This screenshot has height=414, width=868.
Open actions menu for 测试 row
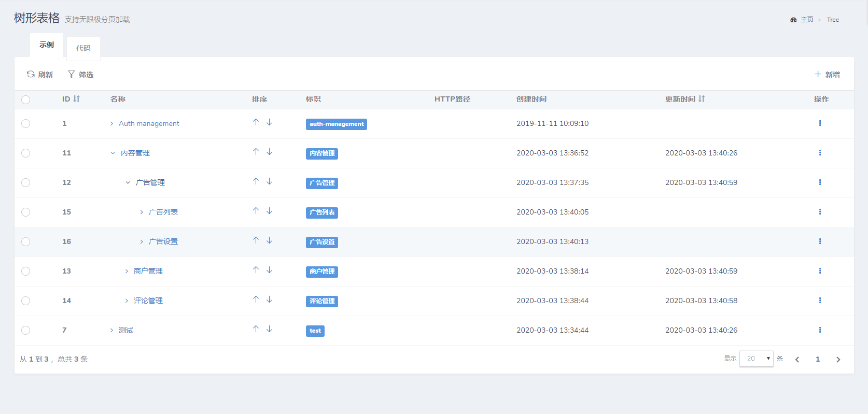(x=820, y=330)
